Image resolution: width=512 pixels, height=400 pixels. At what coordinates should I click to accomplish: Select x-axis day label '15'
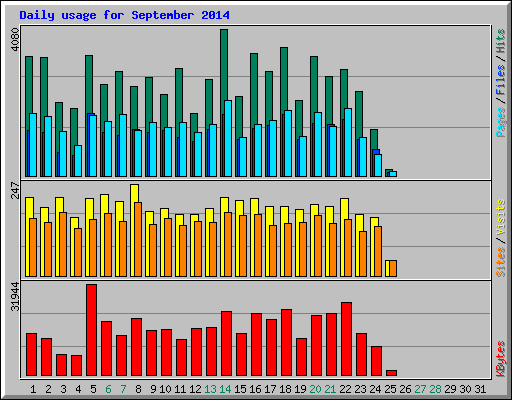click(240, 389)
